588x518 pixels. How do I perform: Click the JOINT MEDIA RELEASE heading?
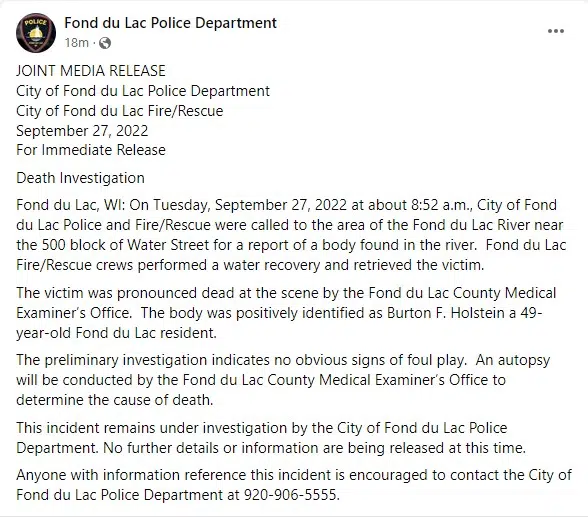tap(91, 71)
